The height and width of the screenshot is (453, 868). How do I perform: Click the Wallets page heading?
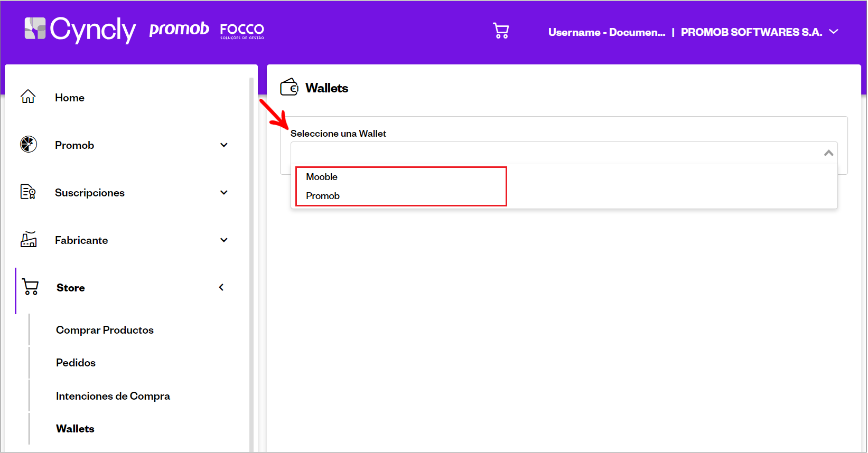click(x=326, y=88)
